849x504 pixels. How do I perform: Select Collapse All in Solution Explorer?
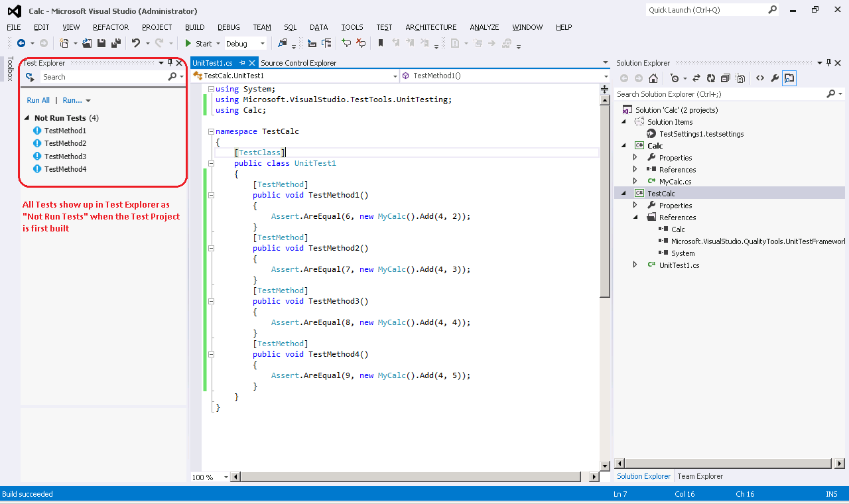[725, 78]
